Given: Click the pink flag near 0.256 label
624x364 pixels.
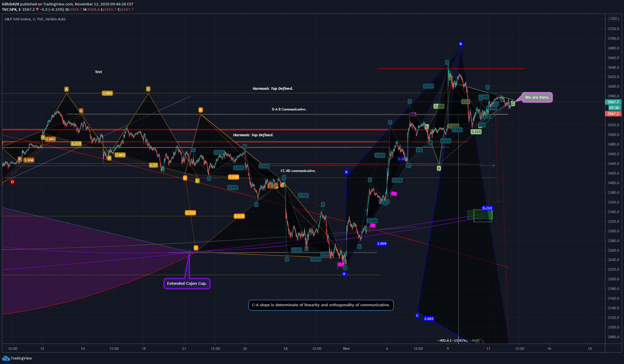Looking at the screenshot, I should (x=373, y=225).
